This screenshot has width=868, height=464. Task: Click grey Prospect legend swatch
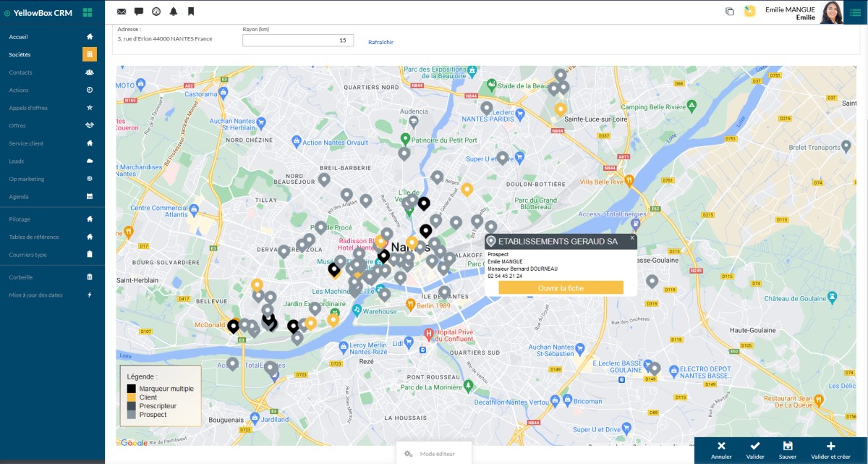(x=131, y=415)
